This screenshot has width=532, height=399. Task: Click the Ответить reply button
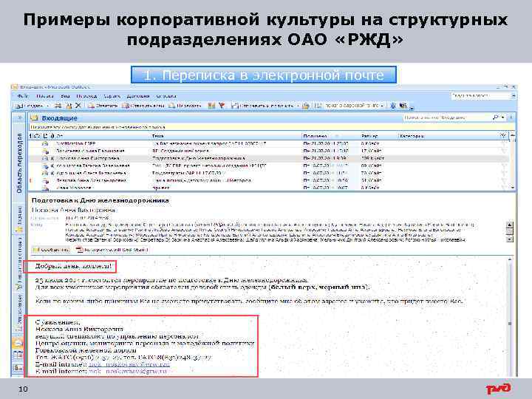[x=103, y=106]
